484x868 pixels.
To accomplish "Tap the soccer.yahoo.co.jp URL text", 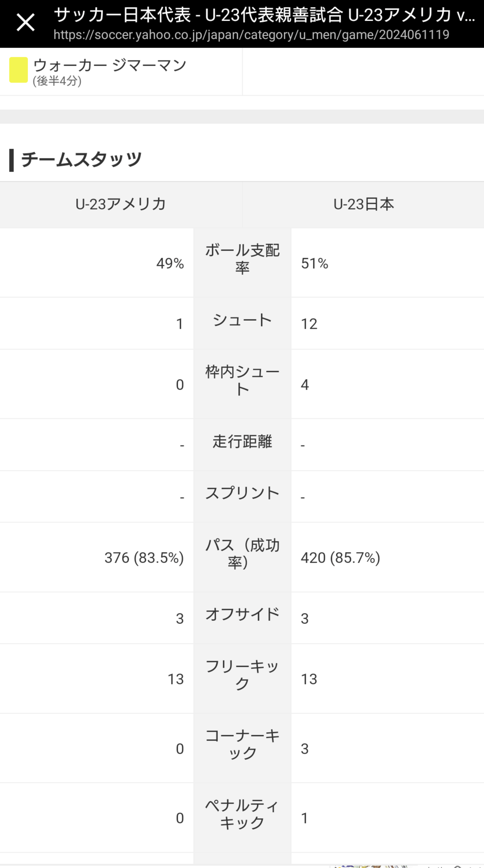I will [251, 35].
